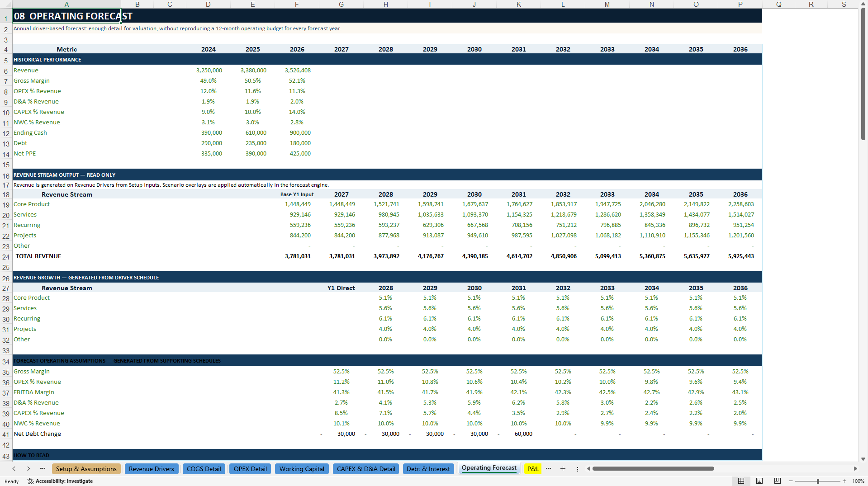The width and height of the screenshot is (868, 486).
Task: Select 2036 total revenue 5,925,443
Action: click(x=740, y=256)
